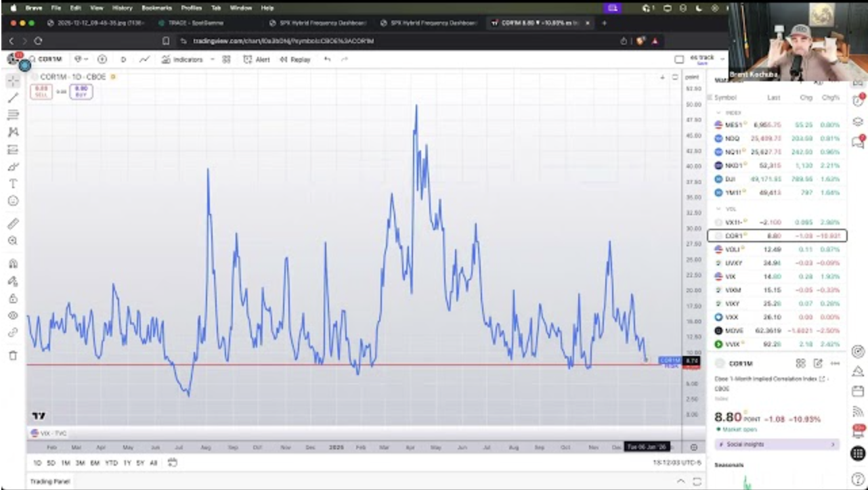Open the Bookmarks menu in menu bar

(x=156, y=8)
